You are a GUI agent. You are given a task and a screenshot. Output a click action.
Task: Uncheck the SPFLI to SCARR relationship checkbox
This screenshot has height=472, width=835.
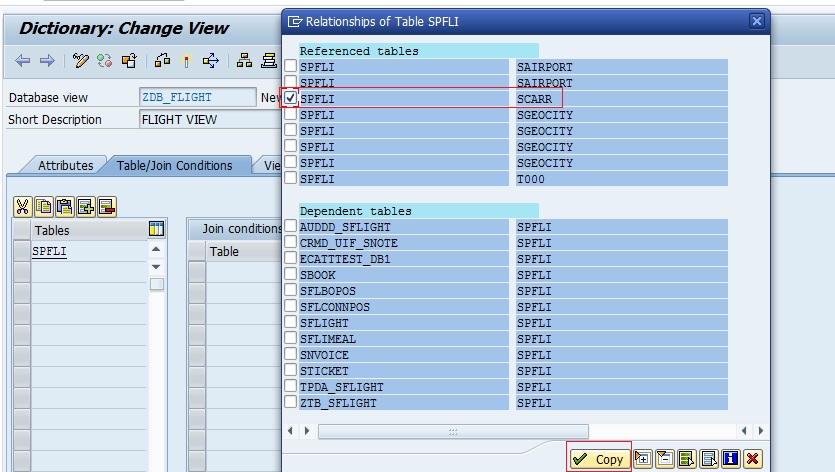click(291, 99)
